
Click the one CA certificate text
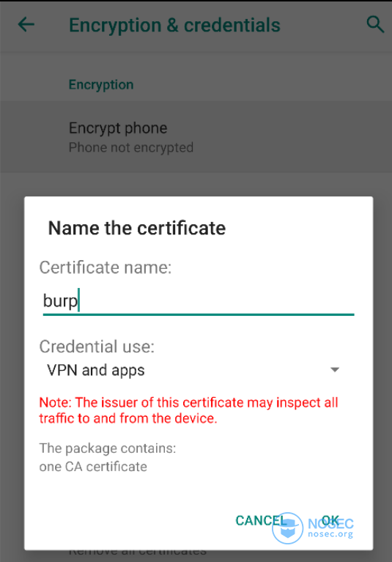click(x=93, y=467)
